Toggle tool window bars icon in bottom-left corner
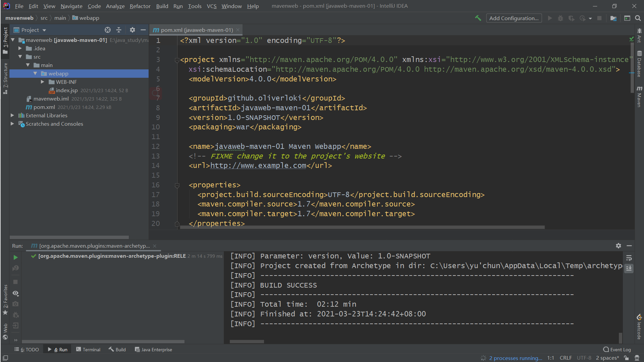Screen dimensions: 644x362 click(5, 358)
